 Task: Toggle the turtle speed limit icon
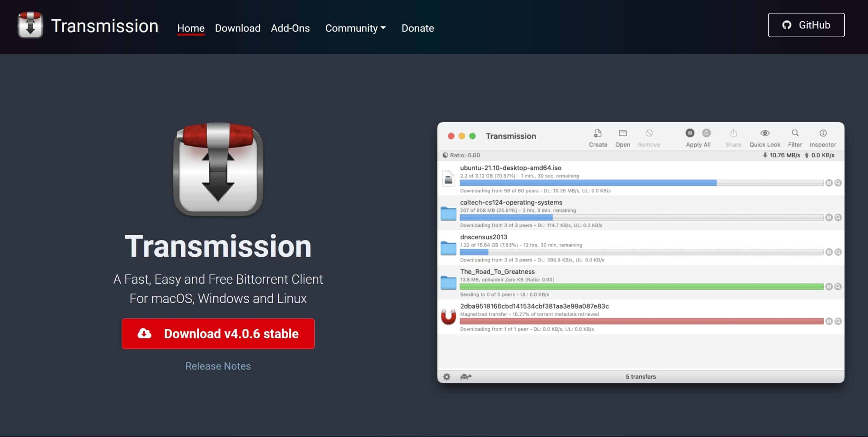466,377
